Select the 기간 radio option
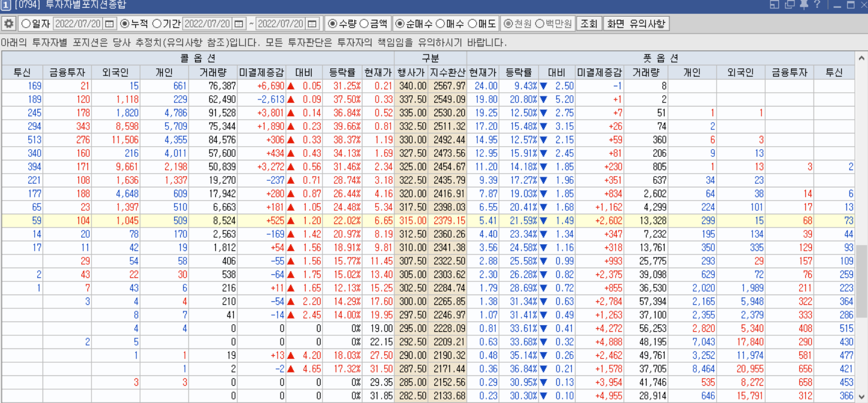The width and height of the screenshot is (868, 403). tap(166, 24)
